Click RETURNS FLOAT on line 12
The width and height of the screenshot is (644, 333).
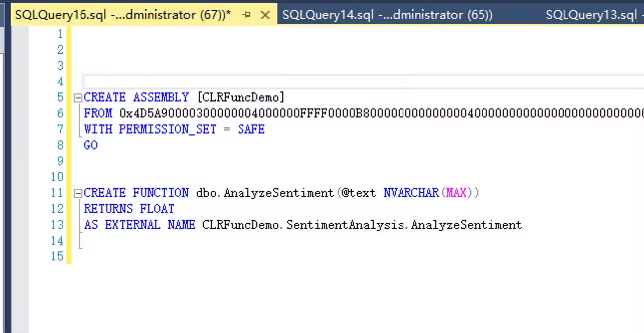coord(129,209)
